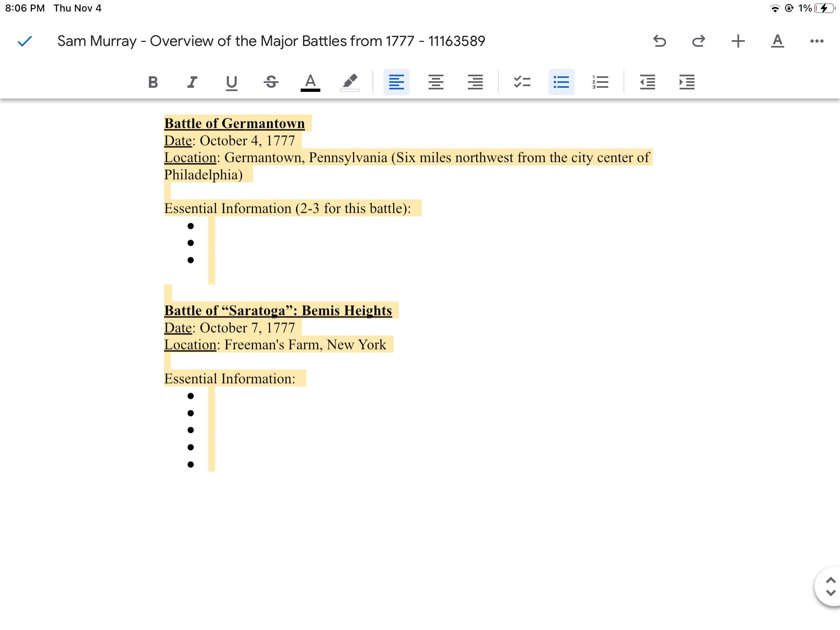Toggle italic formatting
840x630 pixels.
pos(192,82)
